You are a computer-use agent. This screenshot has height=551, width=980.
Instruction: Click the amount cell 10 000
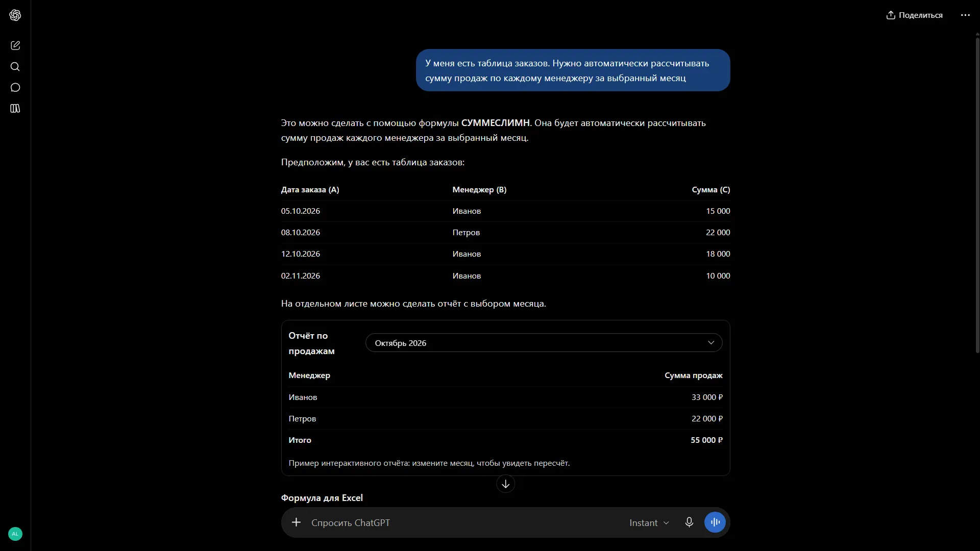(718, 276)
